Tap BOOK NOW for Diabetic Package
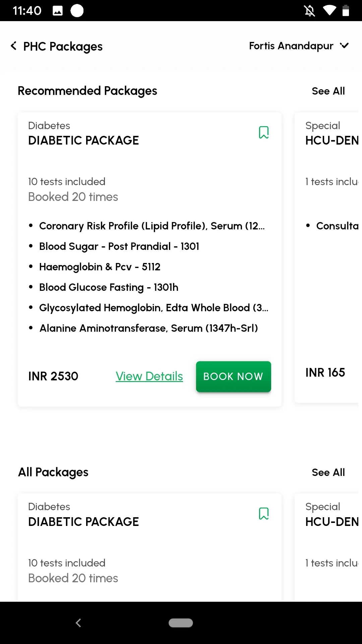362x644 pixels. (233, 376)
